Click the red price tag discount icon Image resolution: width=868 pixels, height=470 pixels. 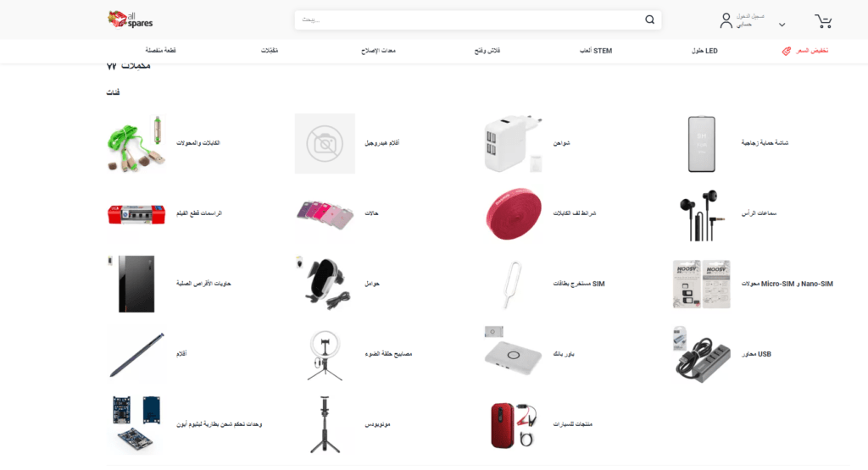(x=786, y=51)
